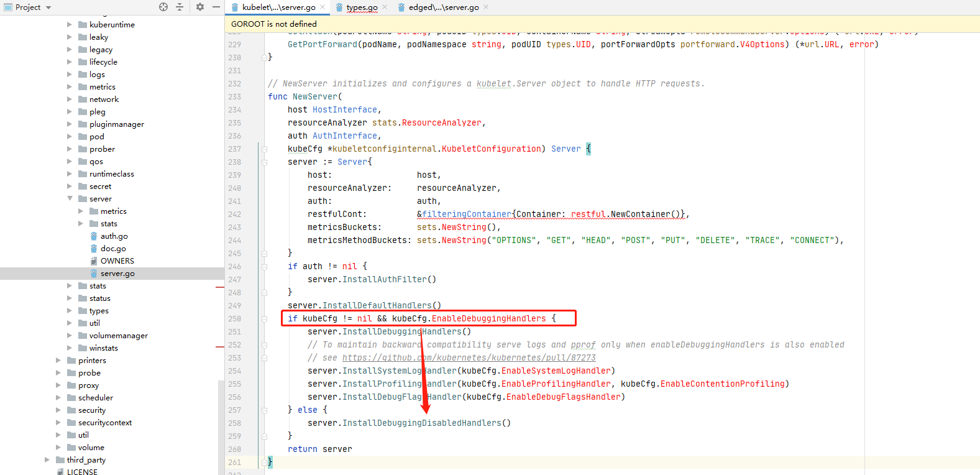Close the kubelet\...\server.go tab

point(323,7)
